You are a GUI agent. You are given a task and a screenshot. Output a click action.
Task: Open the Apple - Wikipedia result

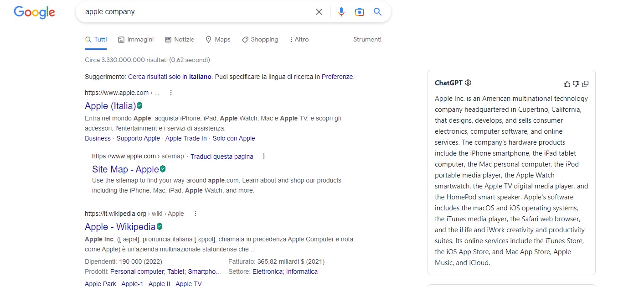(120, 227)
